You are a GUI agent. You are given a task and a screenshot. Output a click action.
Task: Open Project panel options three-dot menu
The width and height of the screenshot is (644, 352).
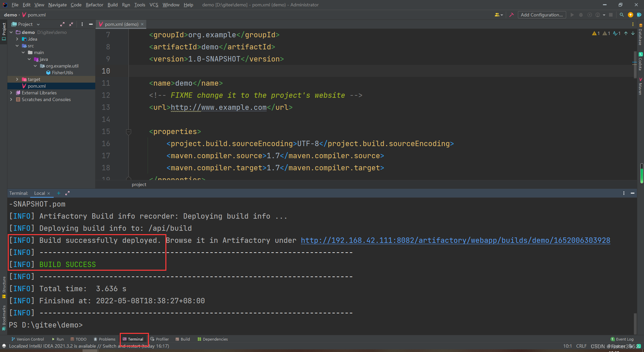pyautogui.click(x=82, y=24)
